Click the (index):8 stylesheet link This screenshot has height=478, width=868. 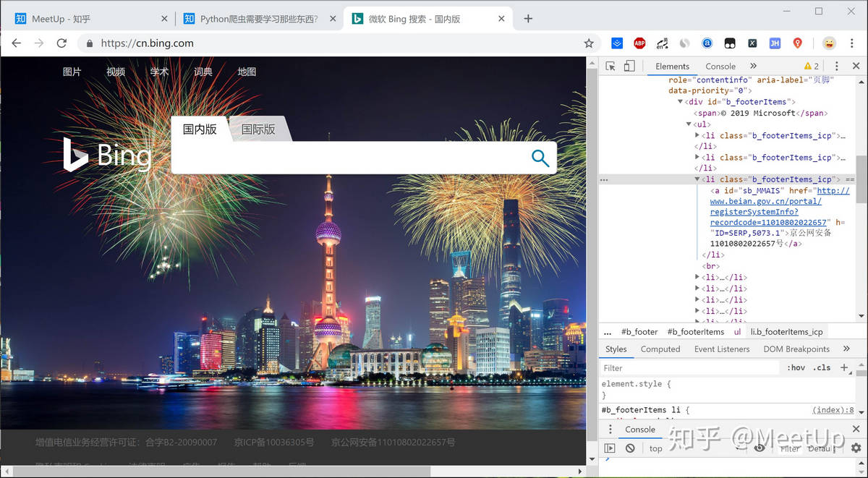pos(832,409)
